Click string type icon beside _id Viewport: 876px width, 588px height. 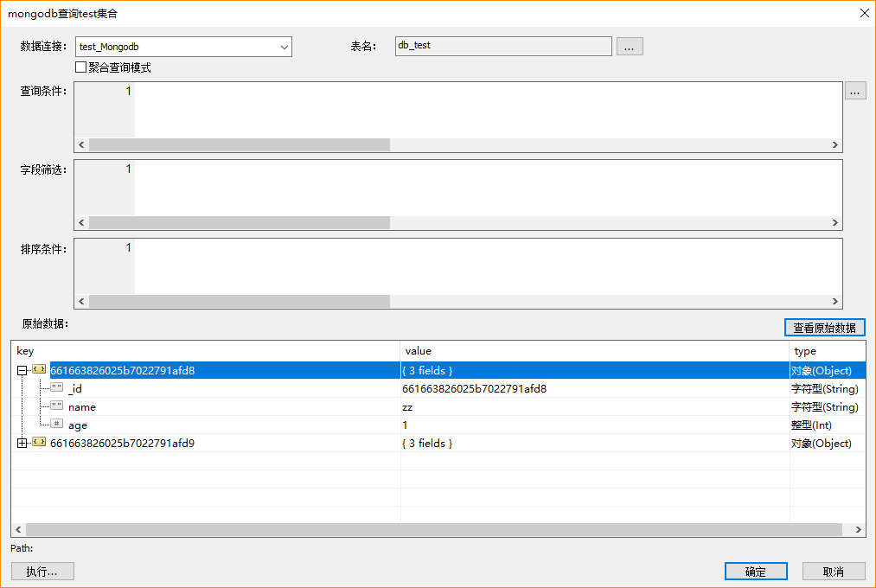click(x=57, y=388)
